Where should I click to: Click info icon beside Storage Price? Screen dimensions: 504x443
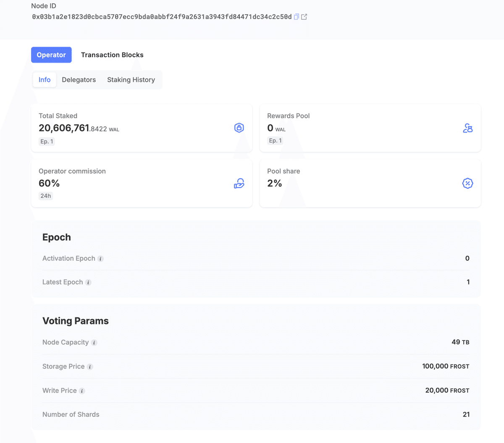tap(90, 367)
